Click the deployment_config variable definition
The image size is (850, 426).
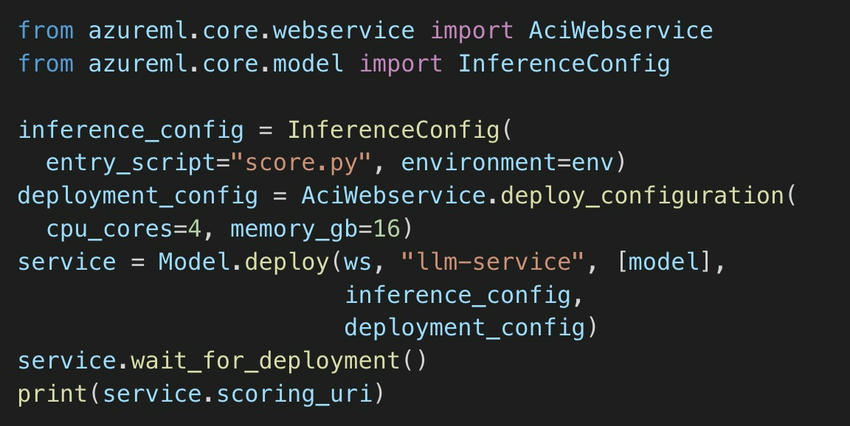tap(138, 196)
